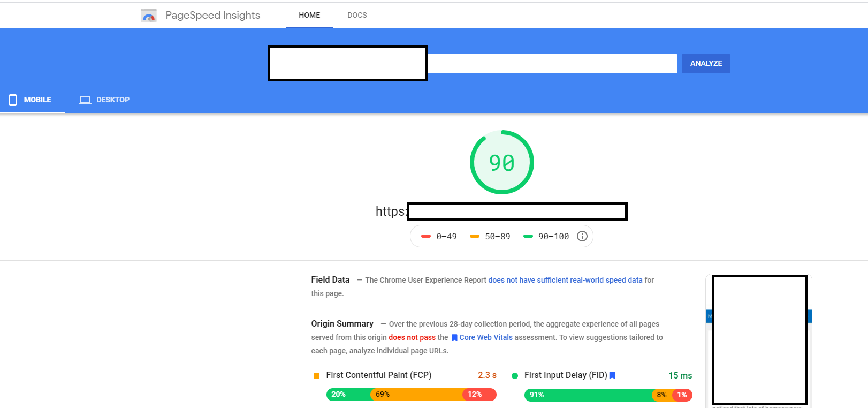Switch to the DESKTOP tab

(104, 100)
